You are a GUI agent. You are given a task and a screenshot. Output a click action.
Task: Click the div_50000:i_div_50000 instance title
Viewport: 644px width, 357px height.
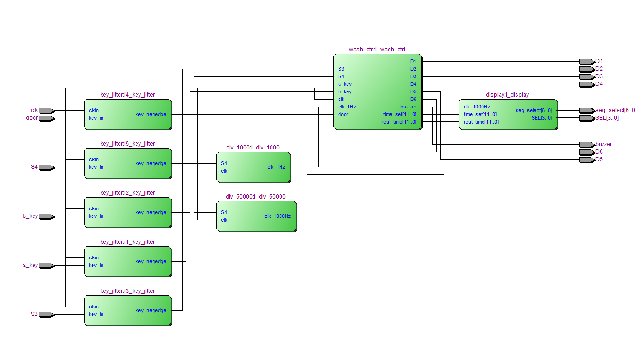255,197
